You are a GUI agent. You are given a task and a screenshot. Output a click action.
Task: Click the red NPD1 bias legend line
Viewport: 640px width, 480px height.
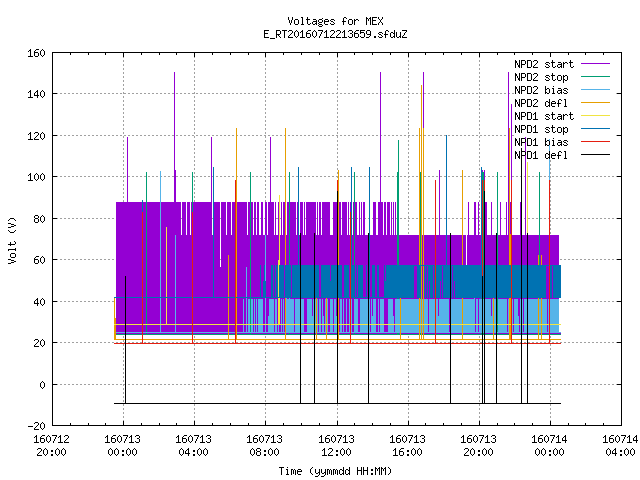click(595, 142)
